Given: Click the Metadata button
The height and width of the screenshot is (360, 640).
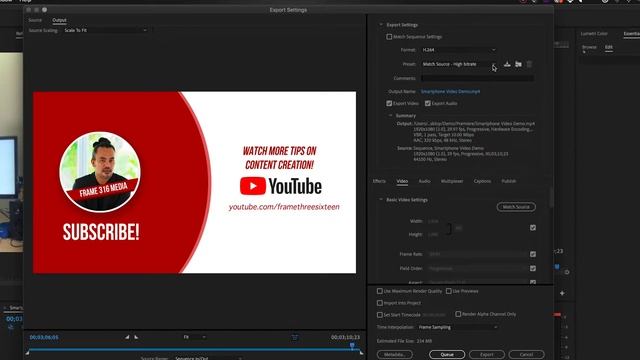Looking at the screenshot, I should 395,354.
